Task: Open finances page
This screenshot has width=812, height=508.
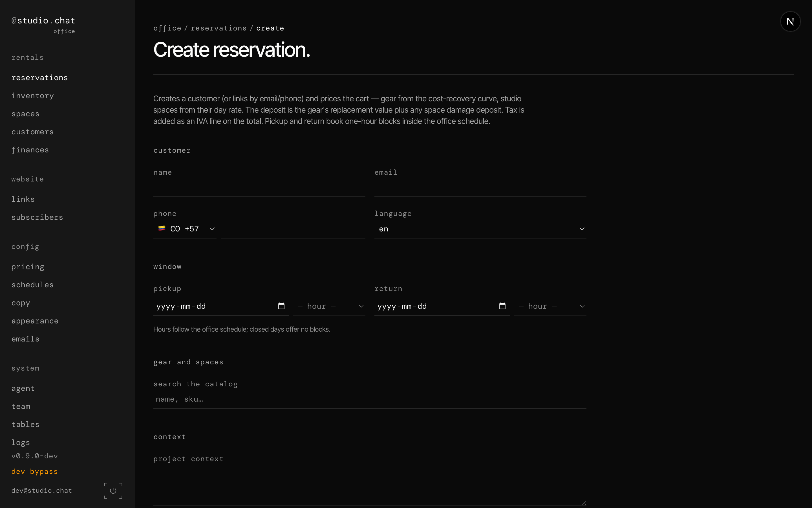Action: coord(30,150)
